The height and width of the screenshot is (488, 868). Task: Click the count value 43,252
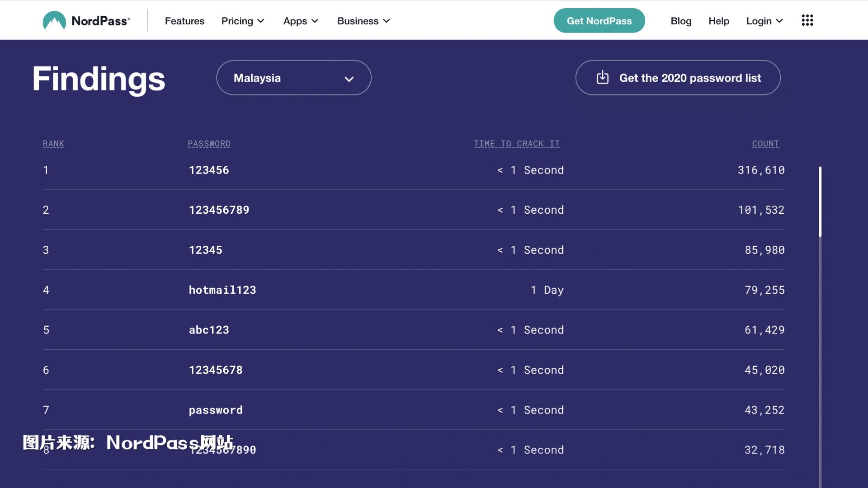[765, 410]
